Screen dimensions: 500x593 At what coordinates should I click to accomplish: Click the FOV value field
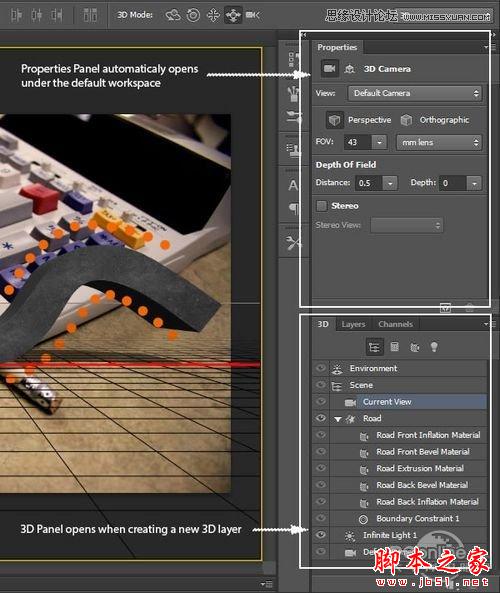pos(357,142)
